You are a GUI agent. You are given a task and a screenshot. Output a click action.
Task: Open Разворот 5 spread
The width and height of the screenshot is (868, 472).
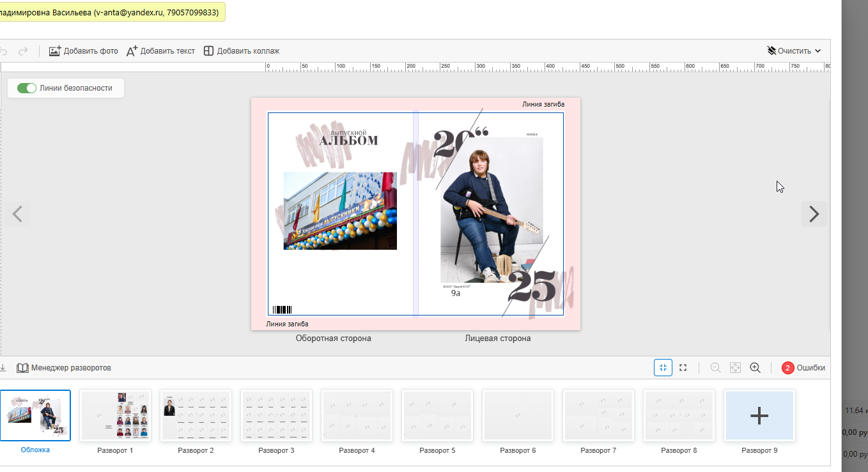click(437, 415)
